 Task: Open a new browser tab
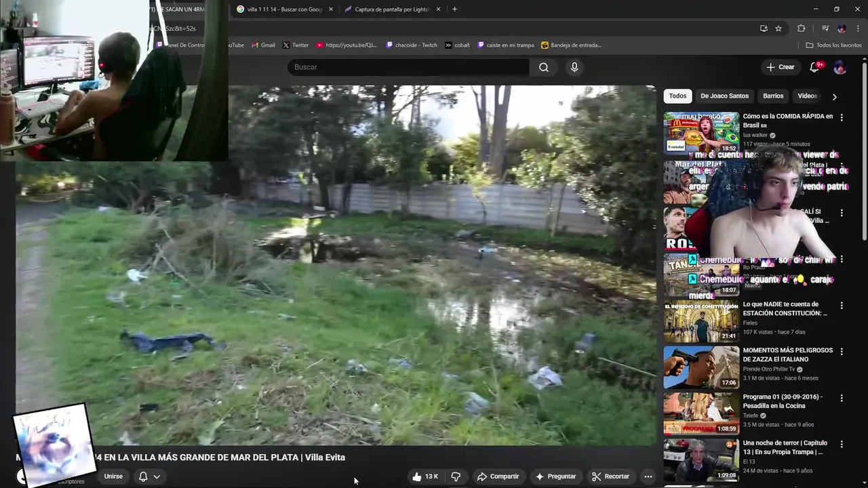click(454, 9)
